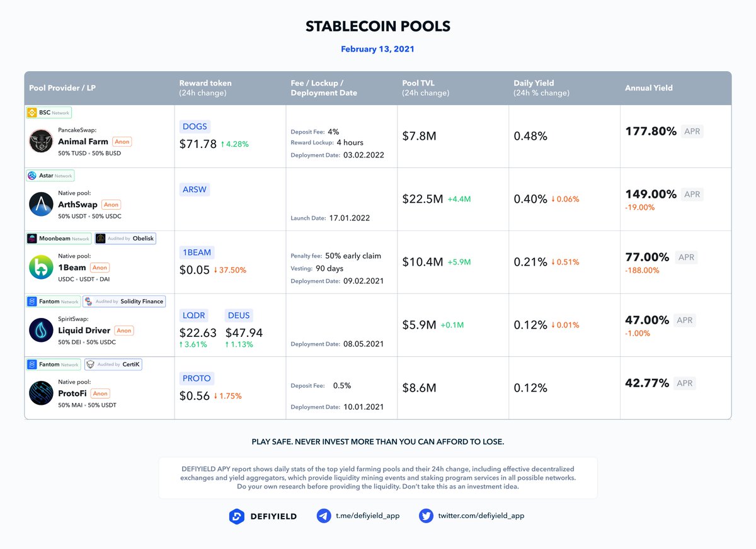Viewport: 756px width, 549px height.
Task: Click the $8.6M pool TVL value
Action: 420,388
